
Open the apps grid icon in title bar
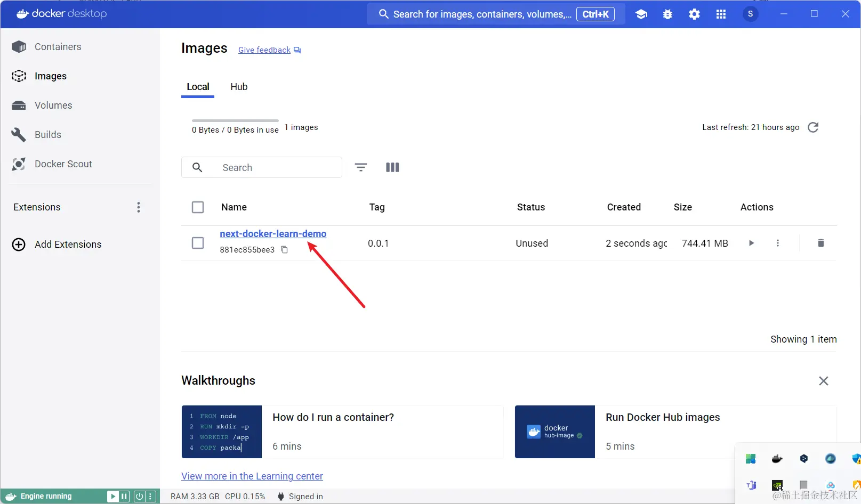point(721,14)
